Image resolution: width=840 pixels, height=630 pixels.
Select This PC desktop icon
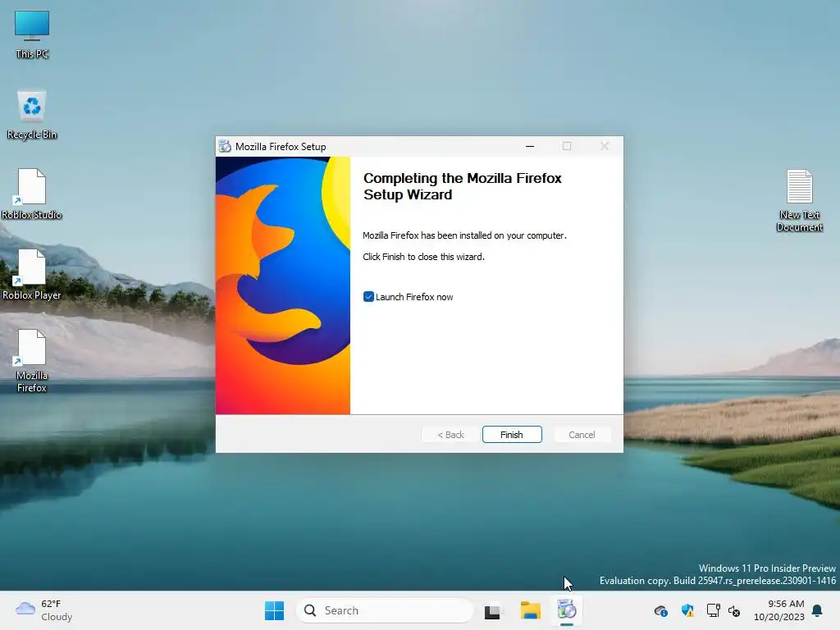32,34
